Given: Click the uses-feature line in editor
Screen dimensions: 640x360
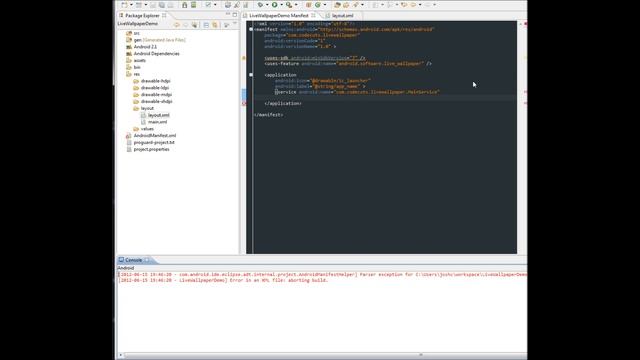Looking at the screenshot, I should click(x=348, y=64).
